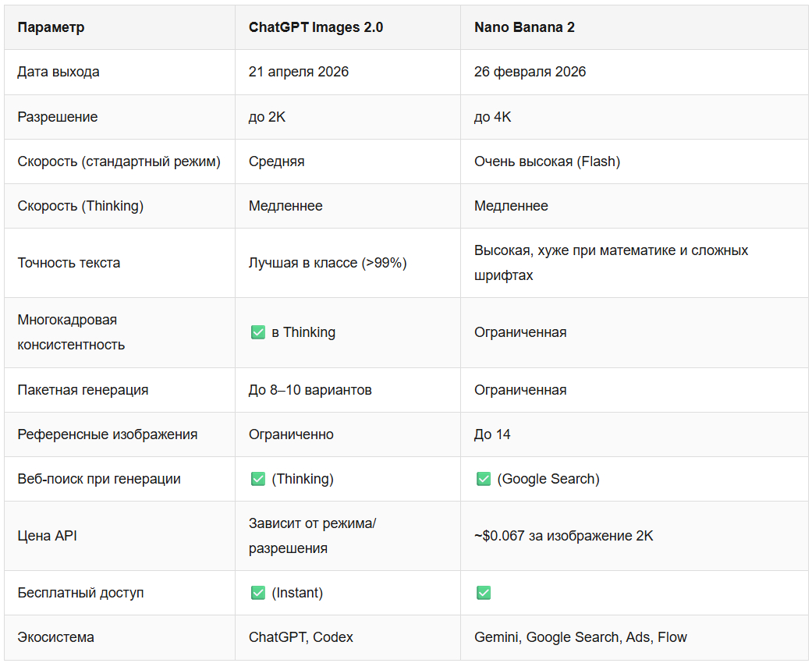Click the checkmark before "(Google Search)"
812x663 pixels.
point(484,479)
